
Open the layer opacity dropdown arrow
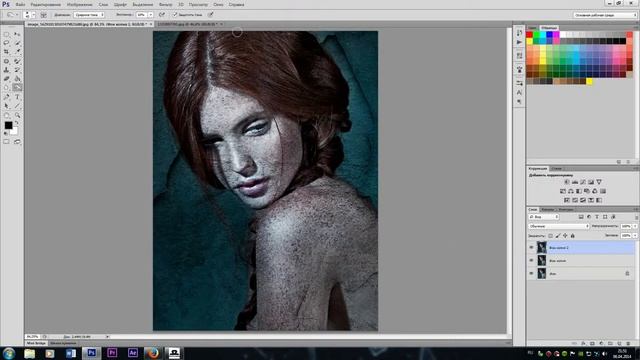click(635, 226)
